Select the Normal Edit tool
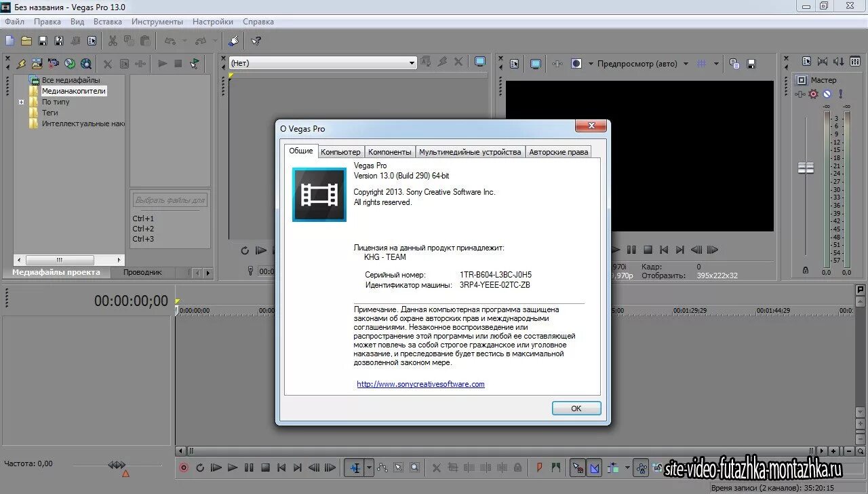 [355, 468]
